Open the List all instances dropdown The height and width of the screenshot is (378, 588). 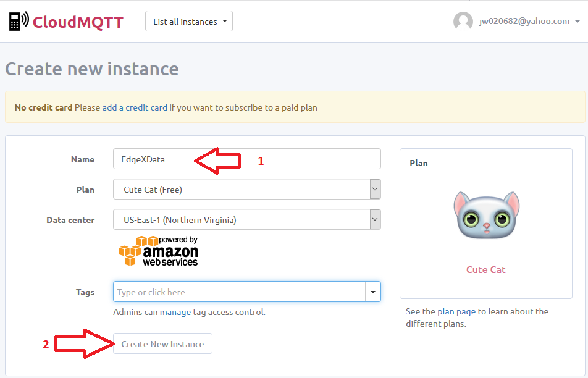(x=189, y=22)
